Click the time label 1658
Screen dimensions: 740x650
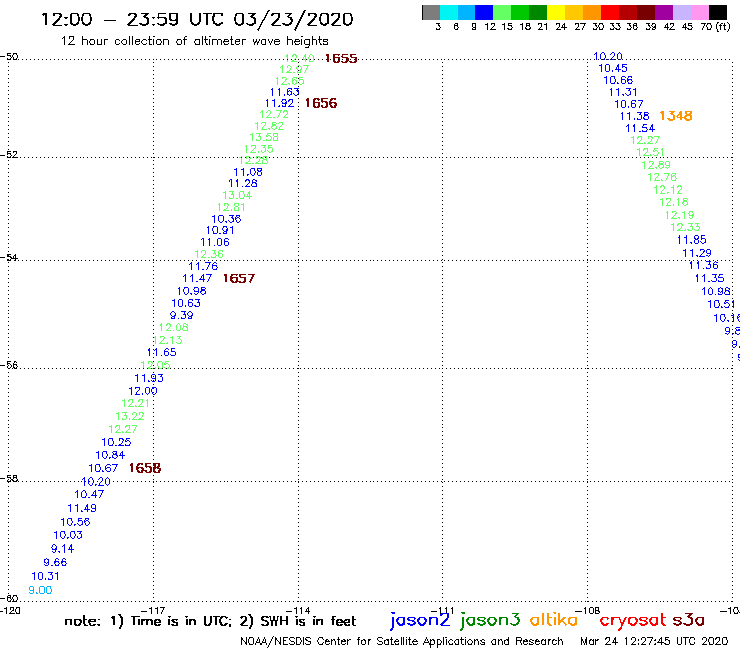[145, 468]
